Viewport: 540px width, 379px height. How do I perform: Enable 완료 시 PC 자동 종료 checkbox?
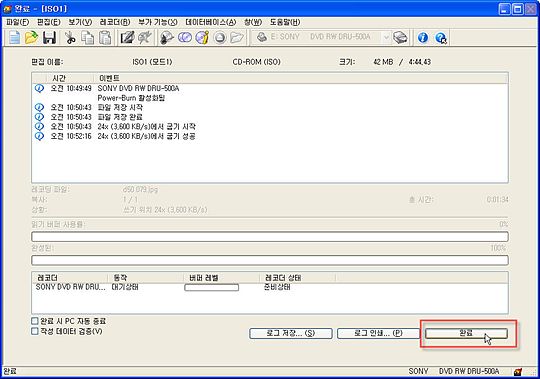[34, 321]
